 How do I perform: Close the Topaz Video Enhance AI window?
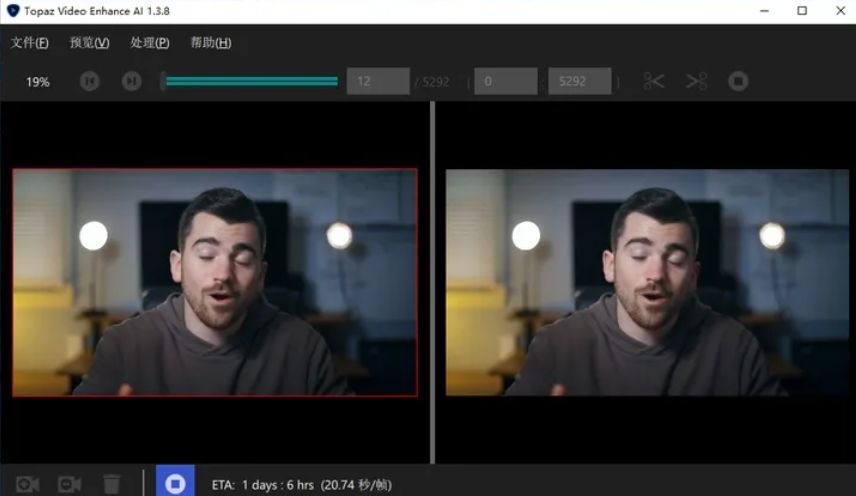tap(841, 11)
